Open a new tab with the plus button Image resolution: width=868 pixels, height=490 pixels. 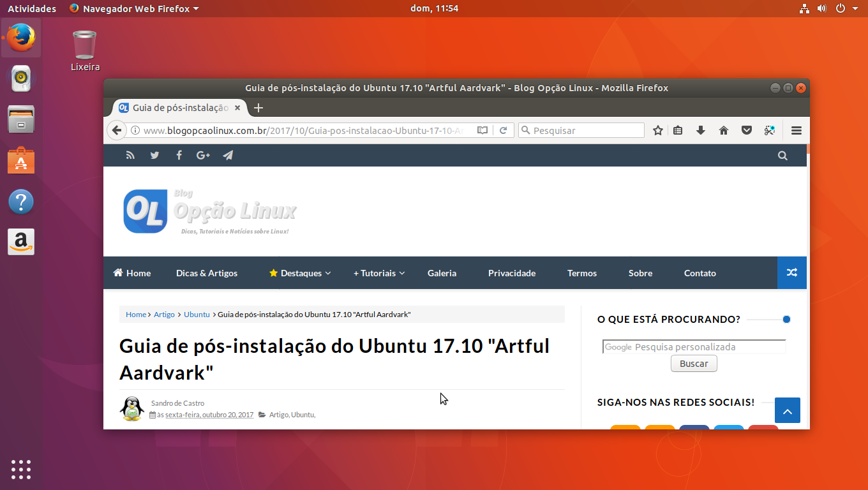[258, 108]
